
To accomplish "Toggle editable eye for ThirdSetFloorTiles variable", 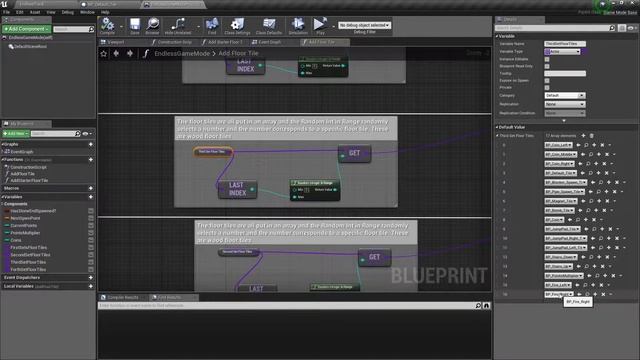I will coord(91,262).
